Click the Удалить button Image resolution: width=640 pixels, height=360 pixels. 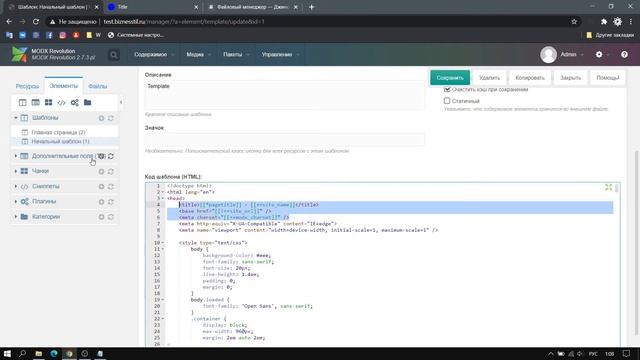[489, 78]
